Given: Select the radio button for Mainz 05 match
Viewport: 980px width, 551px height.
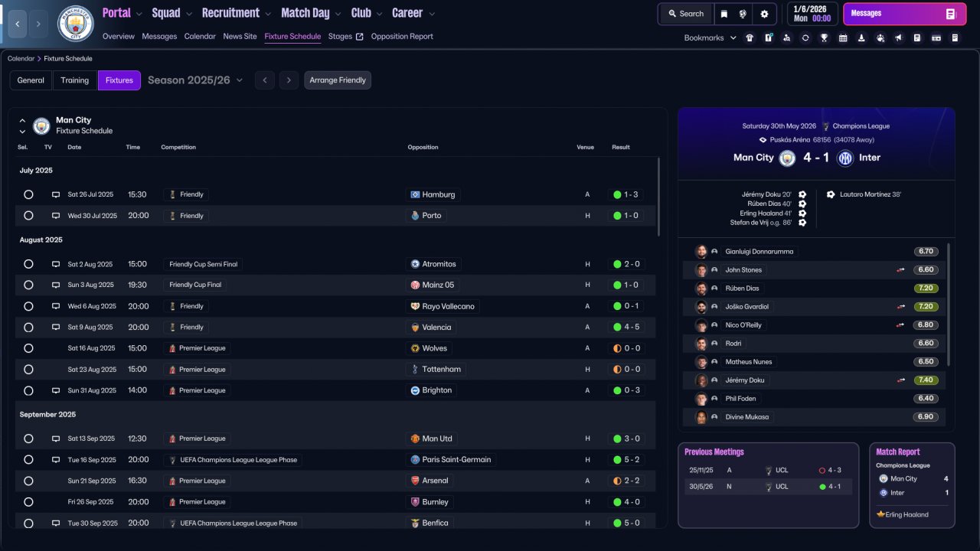Looking at the screenshot, I should pyautogui.click(x=28, y=285).
